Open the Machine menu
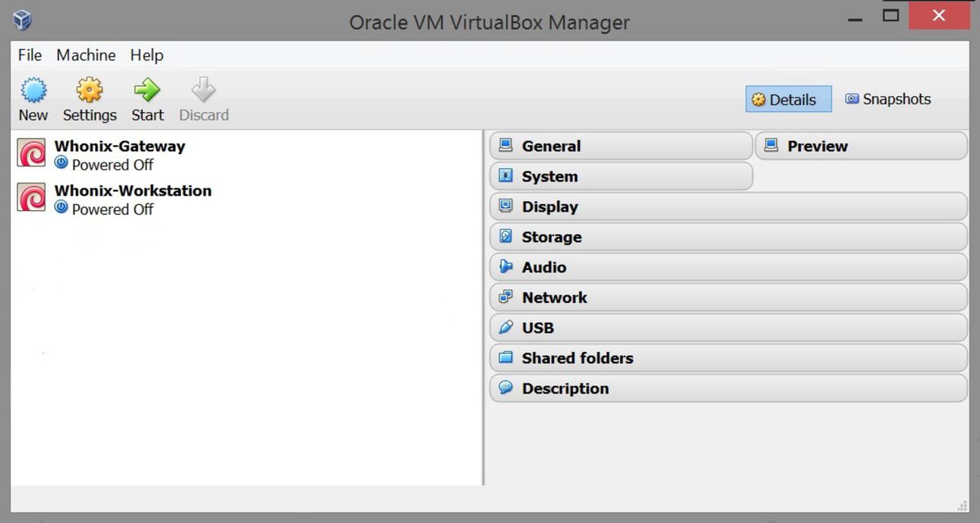The image size is (980, 523). click(86, 55)
